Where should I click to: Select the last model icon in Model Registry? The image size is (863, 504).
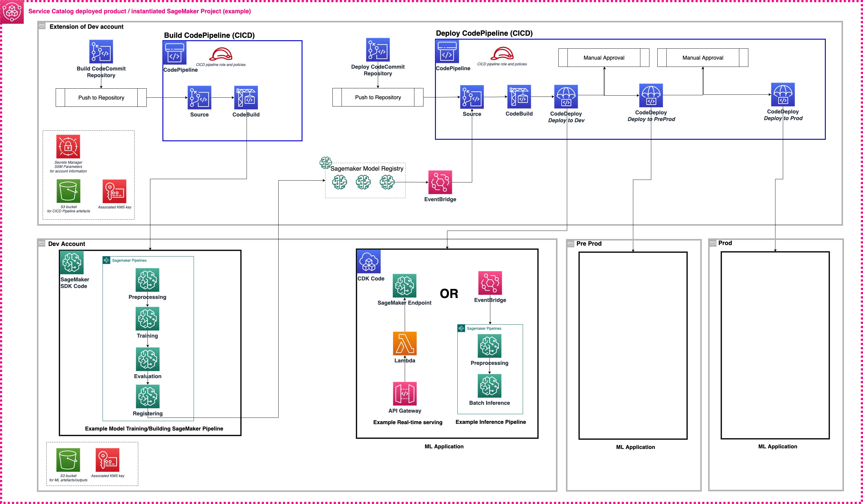(387, 182)
